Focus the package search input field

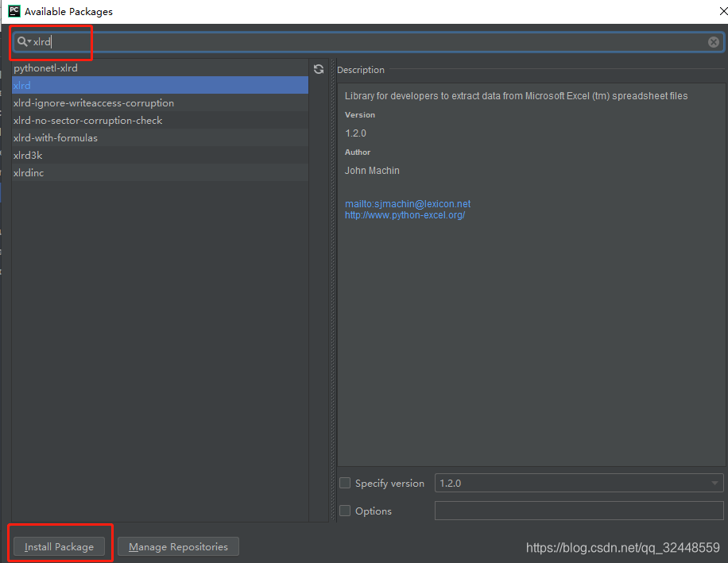(368, 42)
